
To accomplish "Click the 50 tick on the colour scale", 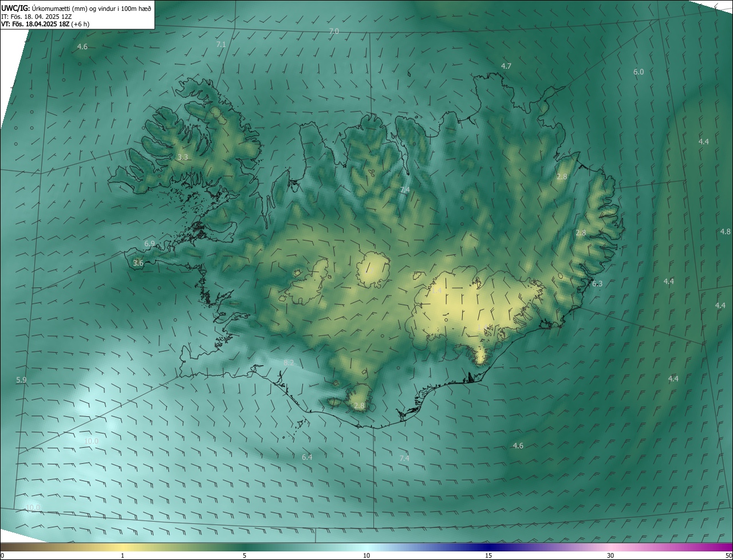I will pos(728,555).
